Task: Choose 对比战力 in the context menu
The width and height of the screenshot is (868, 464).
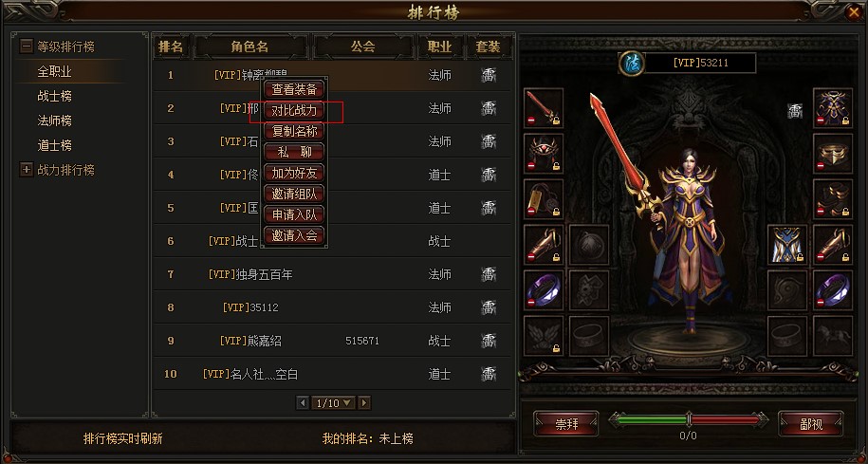Action: tap(294, 110)
